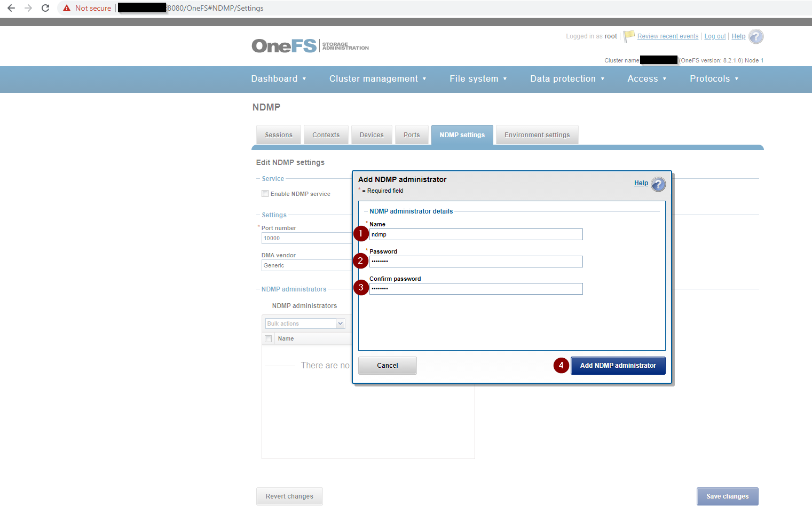The image size is (812, 521).
Task: Cancel the Add NDMP administrator dialog
Action: click(387, 365)
